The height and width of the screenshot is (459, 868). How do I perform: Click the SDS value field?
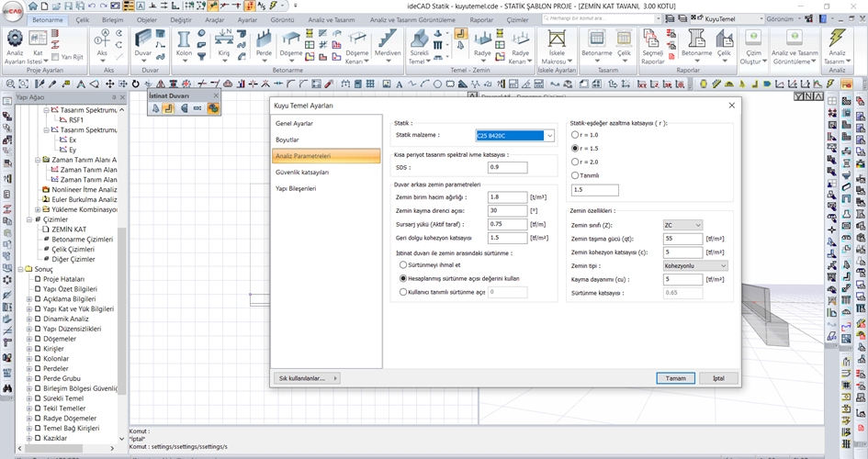508,167
